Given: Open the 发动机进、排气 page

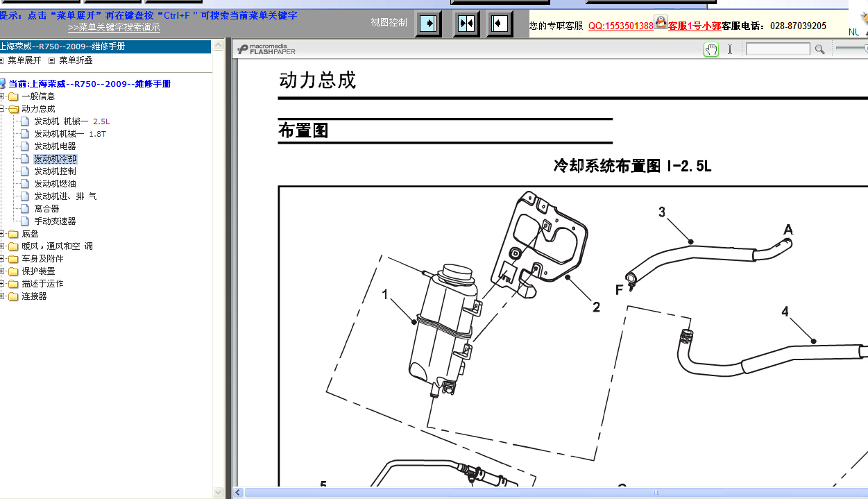Looking at the screenshot, I should click(65, 196).
